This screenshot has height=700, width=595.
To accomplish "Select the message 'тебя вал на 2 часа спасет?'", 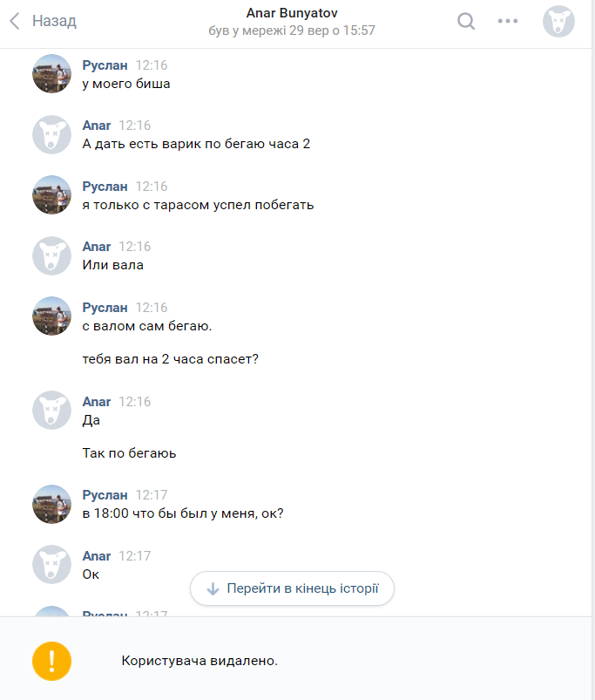I will 170,359.
